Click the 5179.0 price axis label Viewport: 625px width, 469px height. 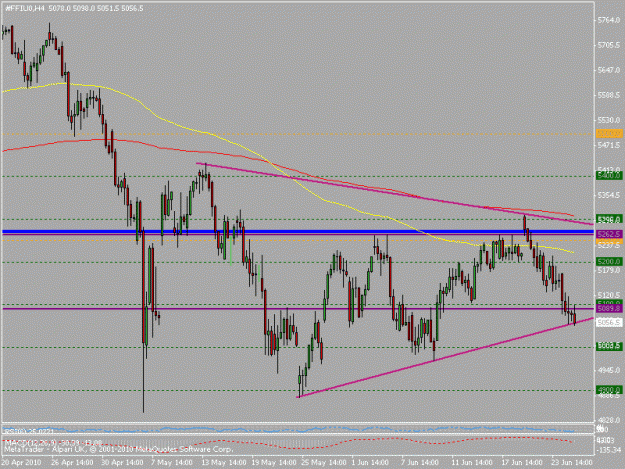pyautogui.click(x=609, y=271)
